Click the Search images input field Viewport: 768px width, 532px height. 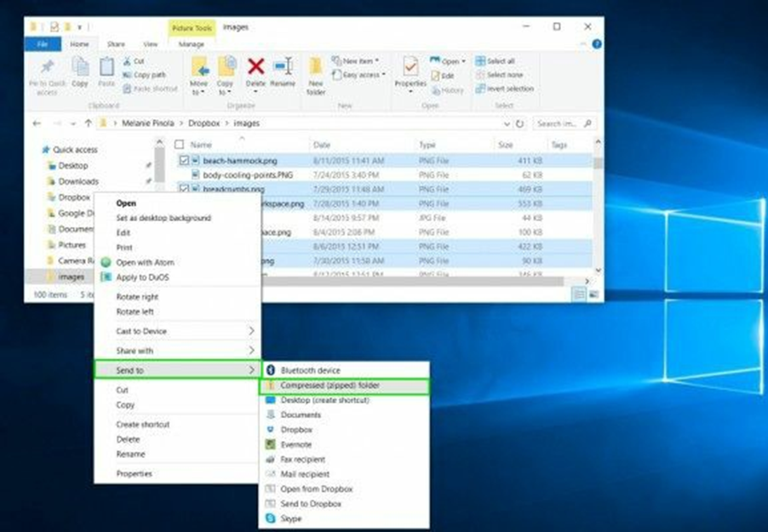[x=564, y=123]
